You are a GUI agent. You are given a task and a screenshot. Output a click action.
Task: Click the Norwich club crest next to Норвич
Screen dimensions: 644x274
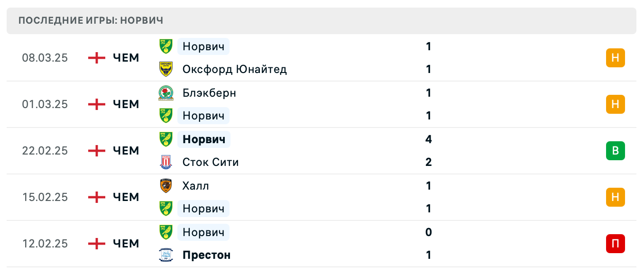point(166,46)
